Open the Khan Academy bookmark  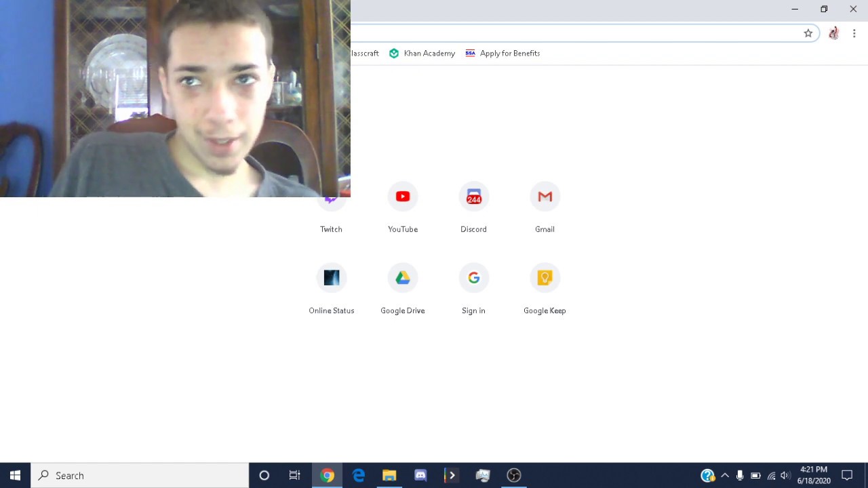[x=422, y=53]
